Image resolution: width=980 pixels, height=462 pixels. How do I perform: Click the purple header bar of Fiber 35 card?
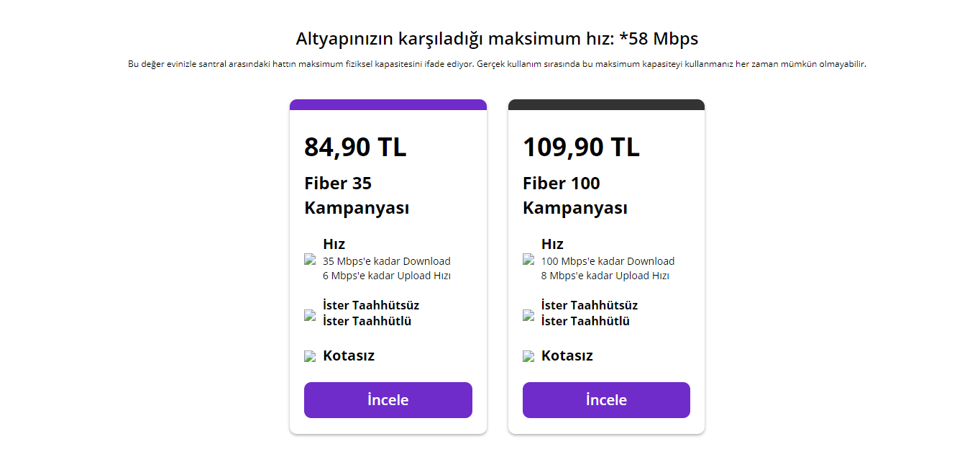(388, 104)
